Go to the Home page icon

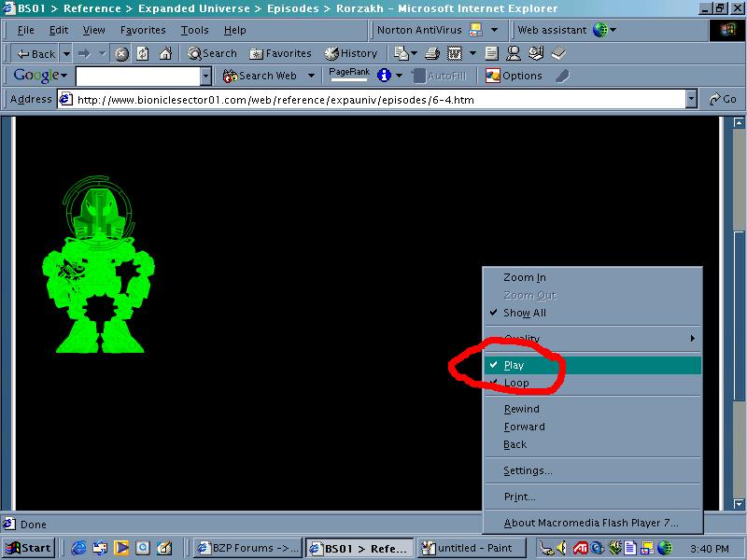point(165,54)
